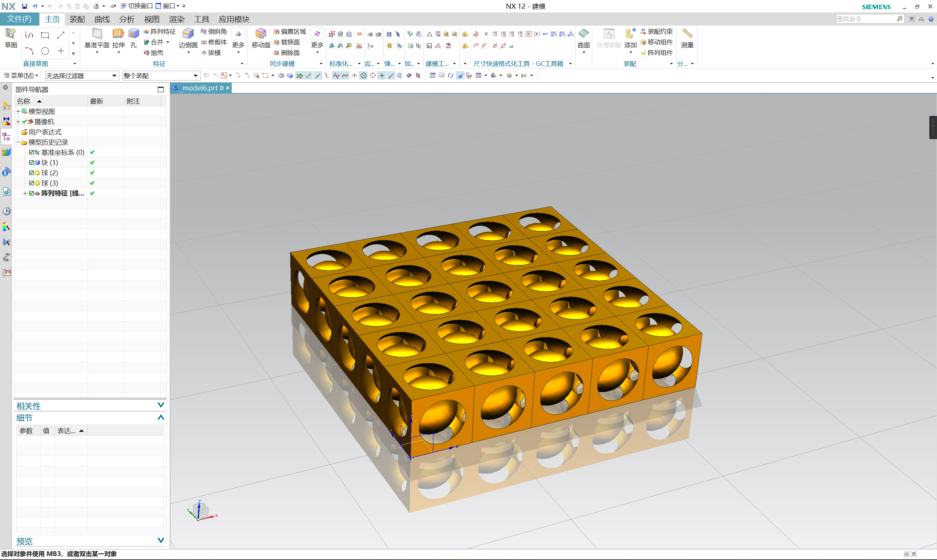Open the 菜单(M) button
Image resolution: width=937 pixels, height=560 pixels.
[x=21, y=75]
